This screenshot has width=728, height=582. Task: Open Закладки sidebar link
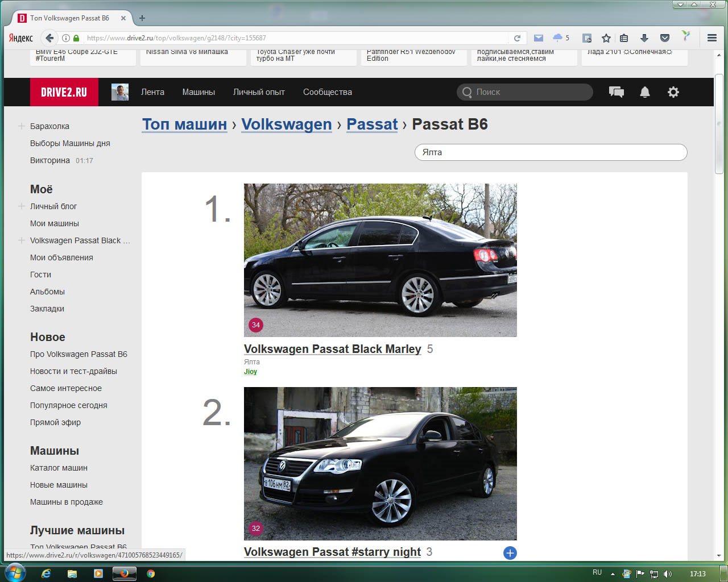click(x=47, y=309)
